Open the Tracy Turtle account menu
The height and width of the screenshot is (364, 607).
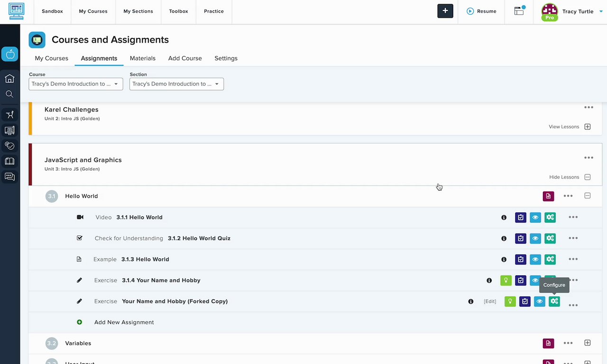582,11
